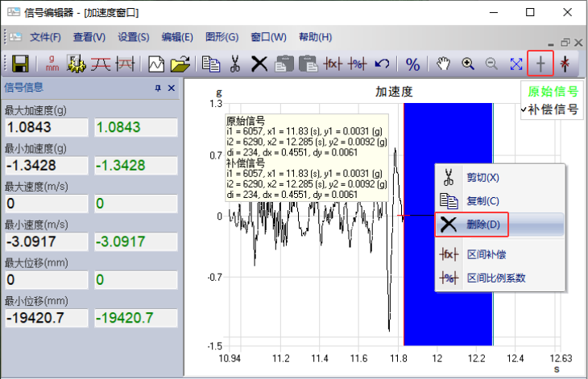Close the 信号信息 side panel

[x=172, y=89]
